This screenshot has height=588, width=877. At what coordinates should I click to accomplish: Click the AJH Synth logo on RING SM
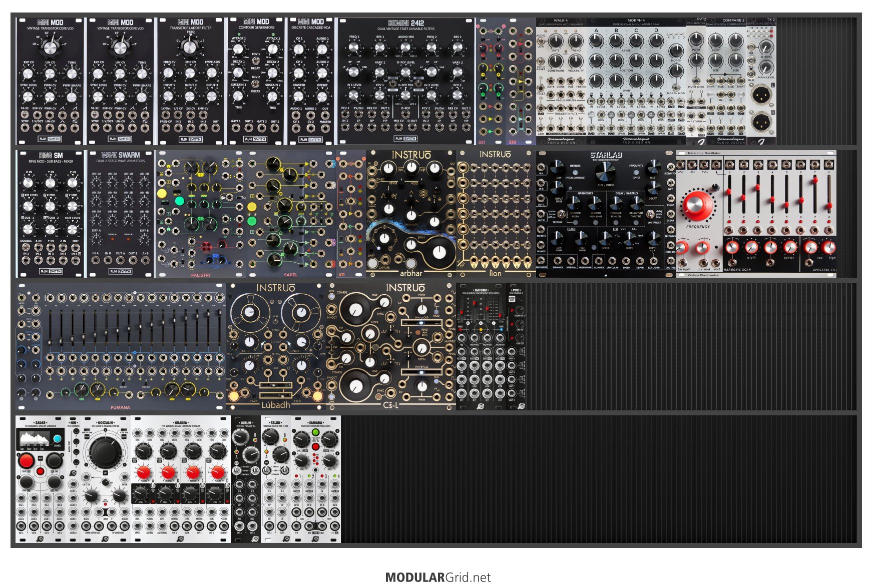[x=51, y=271]
